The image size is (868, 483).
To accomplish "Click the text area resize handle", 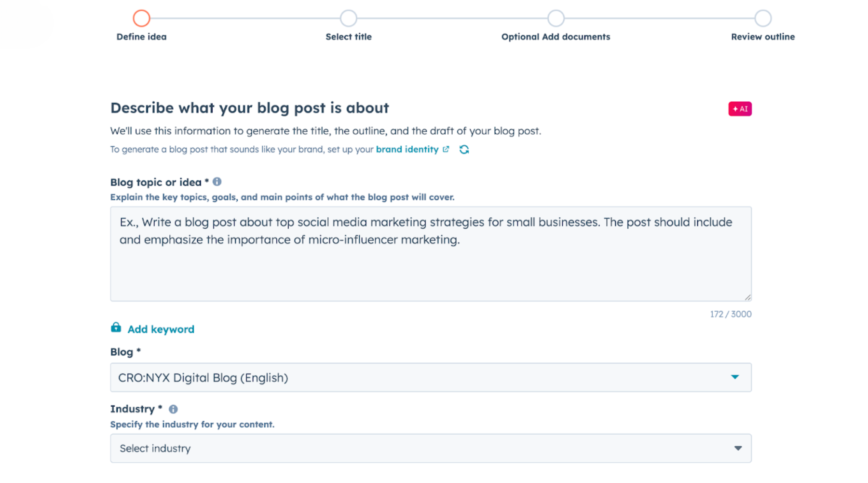I will pyautogui.click(x=747, y=297).
